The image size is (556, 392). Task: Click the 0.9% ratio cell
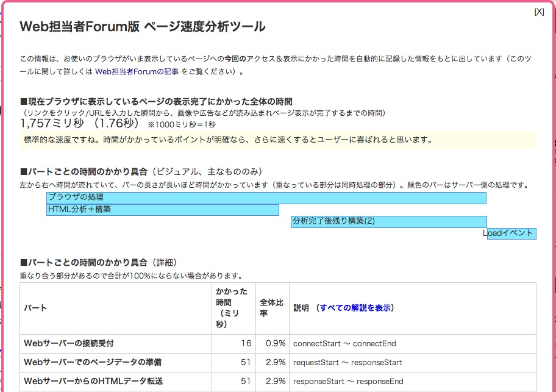tap(276, 343)
